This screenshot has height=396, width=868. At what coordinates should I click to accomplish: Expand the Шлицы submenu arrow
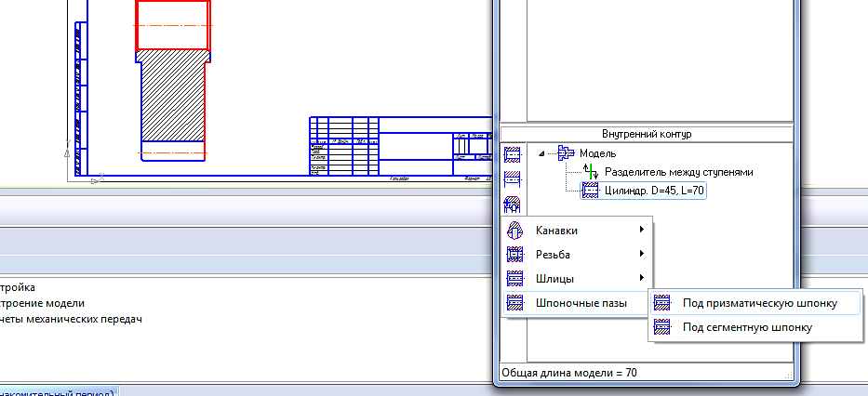[640, 278]
